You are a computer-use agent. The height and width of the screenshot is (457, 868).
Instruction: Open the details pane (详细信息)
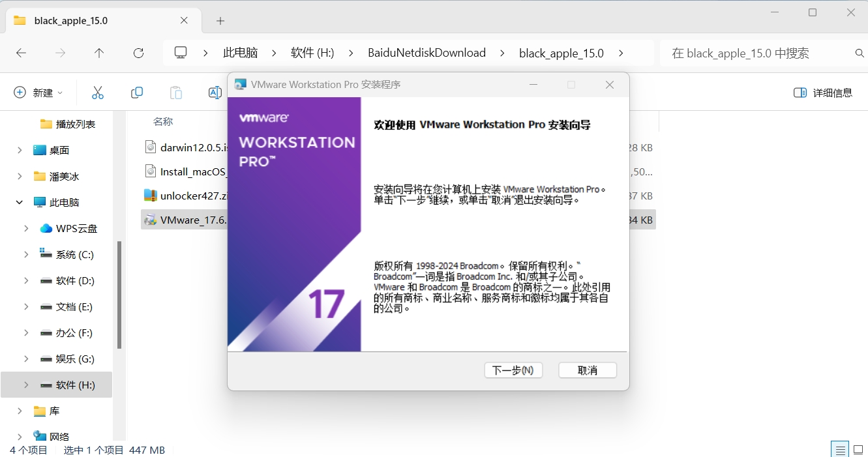823,93
